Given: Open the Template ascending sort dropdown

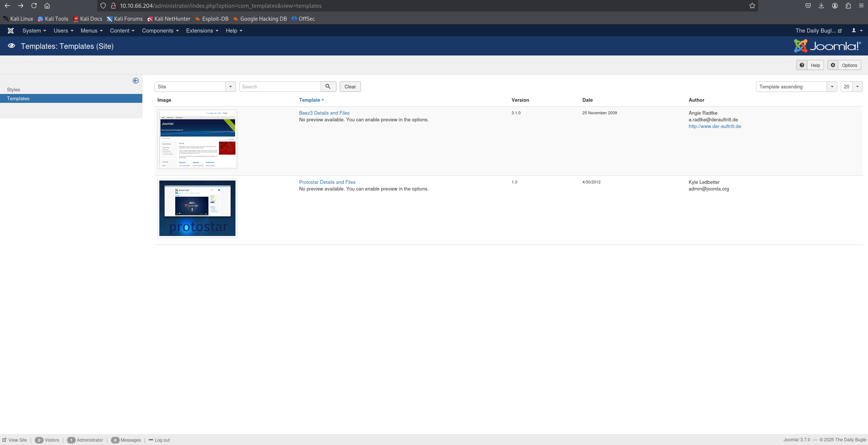Looking at the screenshot, I should coord(796,87).
